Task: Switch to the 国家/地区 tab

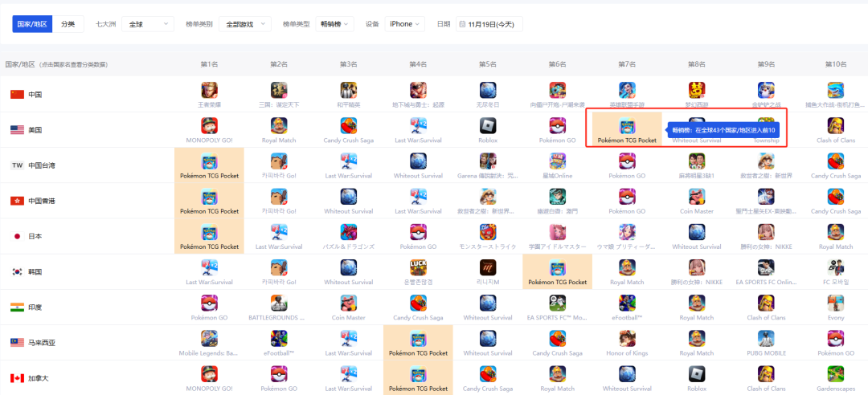Action: tap(32, 24)
